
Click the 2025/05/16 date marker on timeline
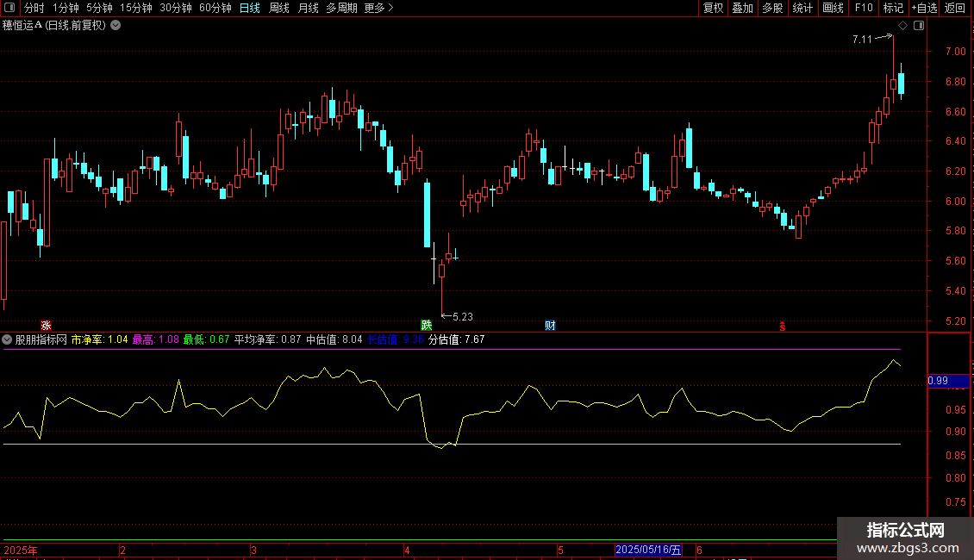pyautogui.click(x=648, y=550)
